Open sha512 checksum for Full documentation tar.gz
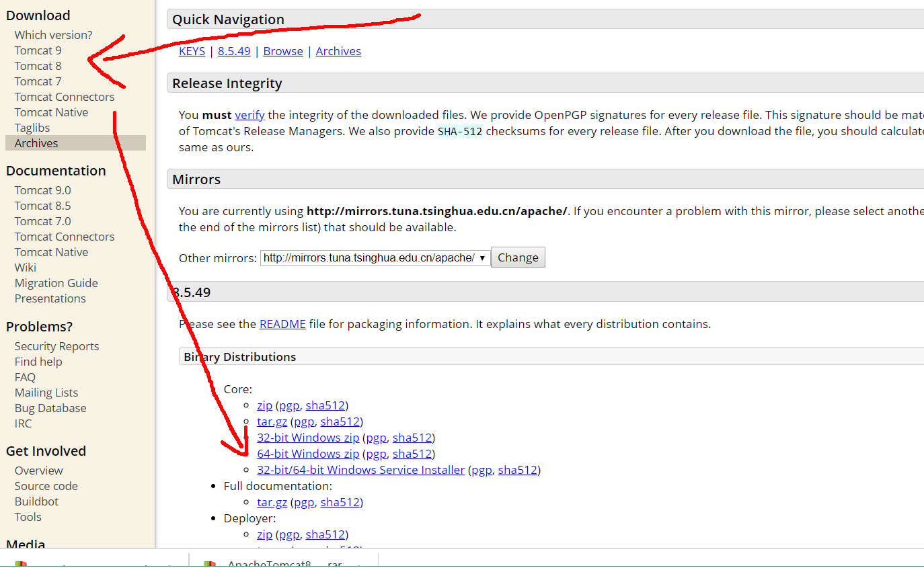The image size is (924, 568). 340,502
